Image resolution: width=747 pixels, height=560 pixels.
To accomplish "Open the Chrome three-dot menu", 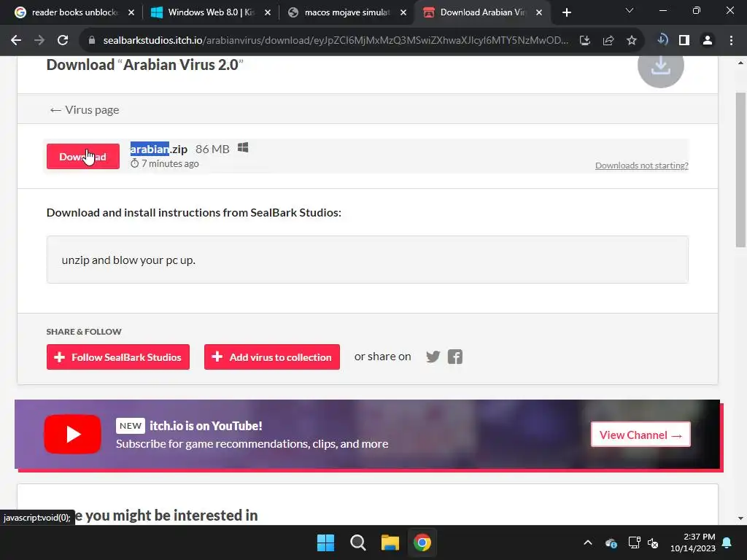I will pyautogui.click(x=731, y=41).
